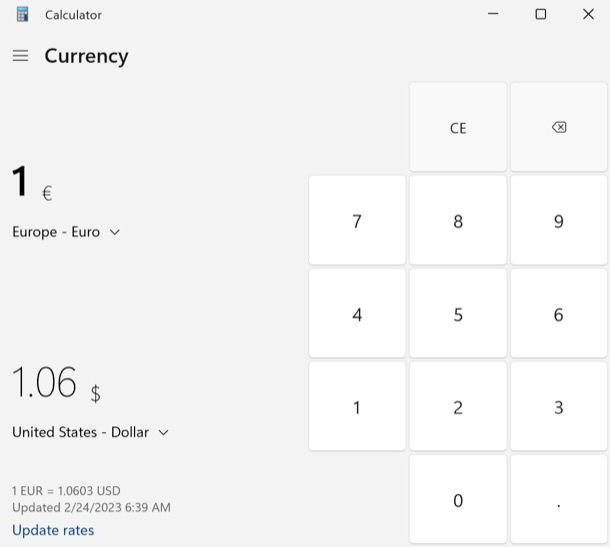Open the United States - Dollar dropdown
This screenshot has height=547, width=610.
[x=90, y=432]
